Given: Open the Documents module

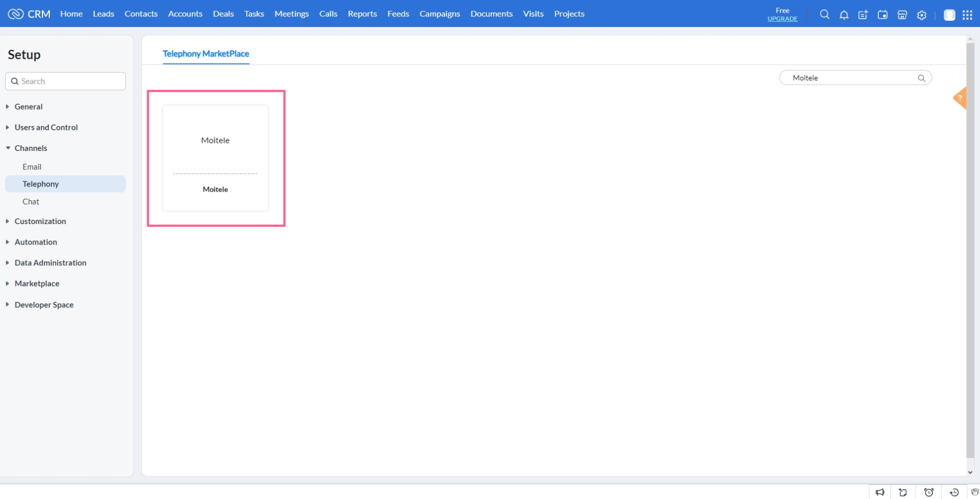Looking at the screenshot, I should (492, 14).
